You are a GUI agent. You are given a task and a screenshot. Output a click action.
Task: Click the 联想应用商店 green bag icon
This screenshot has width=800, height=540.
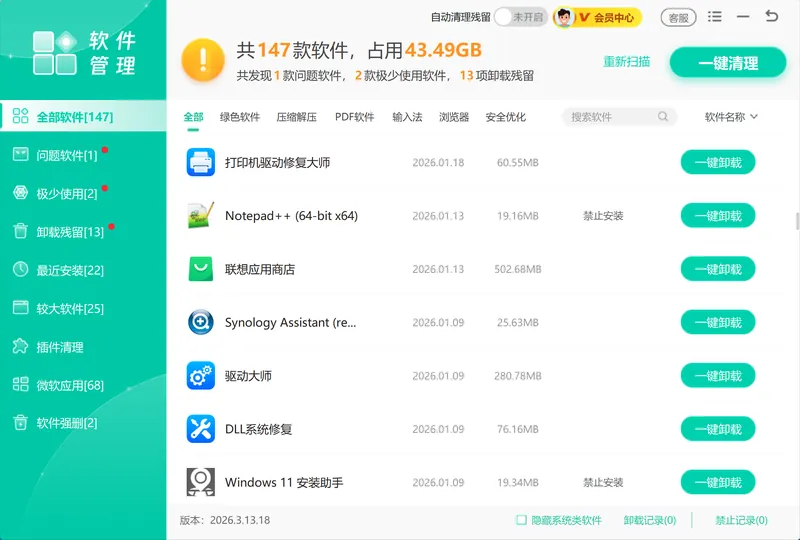click(x=201, y=269)
